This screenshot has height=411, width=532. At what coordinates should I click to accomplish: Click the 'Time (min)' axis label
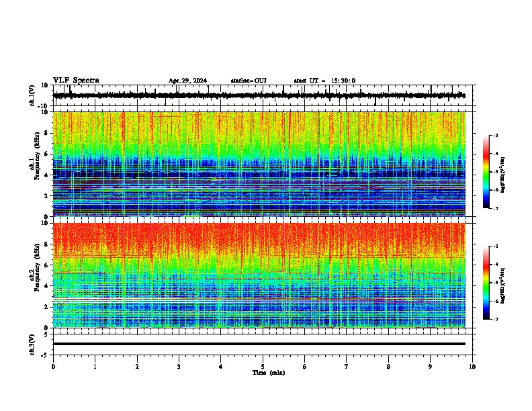[269, 373]
